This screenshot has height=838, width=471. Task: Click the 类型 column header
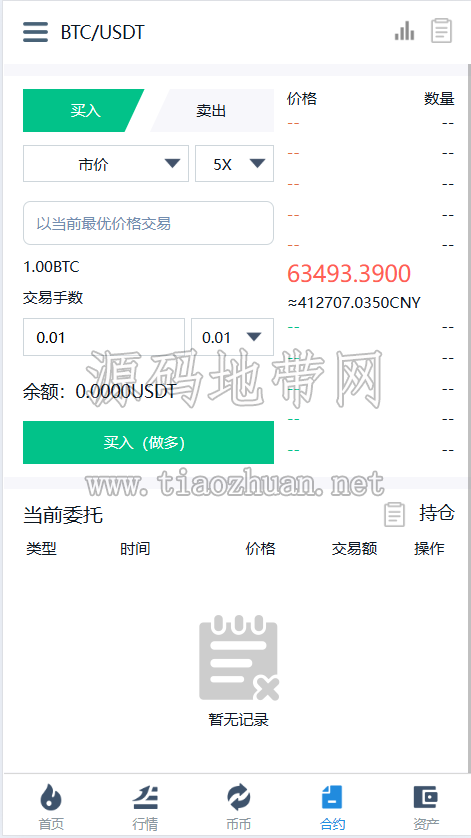(41, 548)
